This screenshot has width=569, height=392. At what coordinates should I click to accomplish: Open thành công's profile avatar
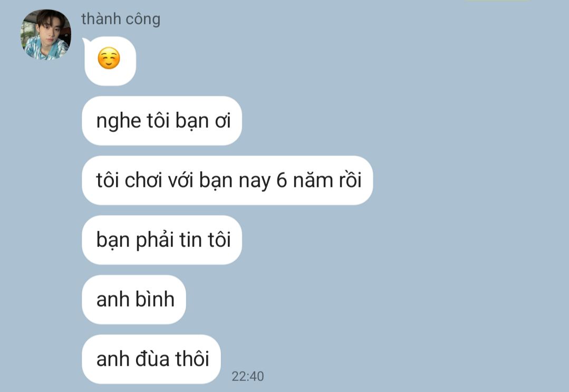[46, 34]
